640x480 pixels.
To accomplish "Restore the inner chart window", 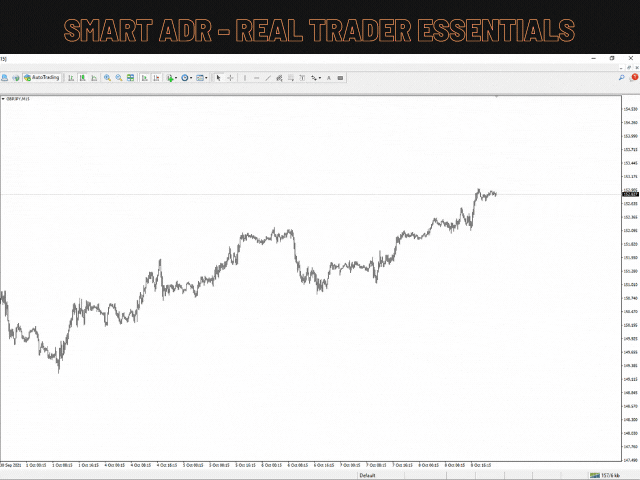I will pyautogui.click(x=629, y=68).
